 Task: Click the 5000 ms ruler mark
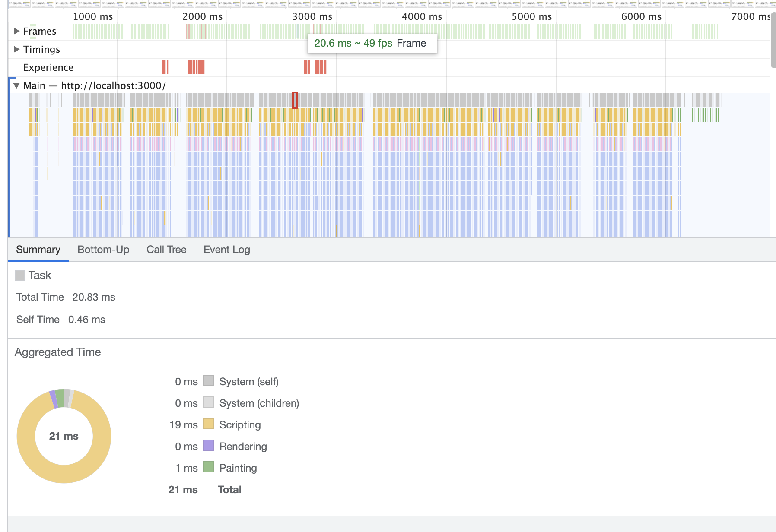click(531, 16)
